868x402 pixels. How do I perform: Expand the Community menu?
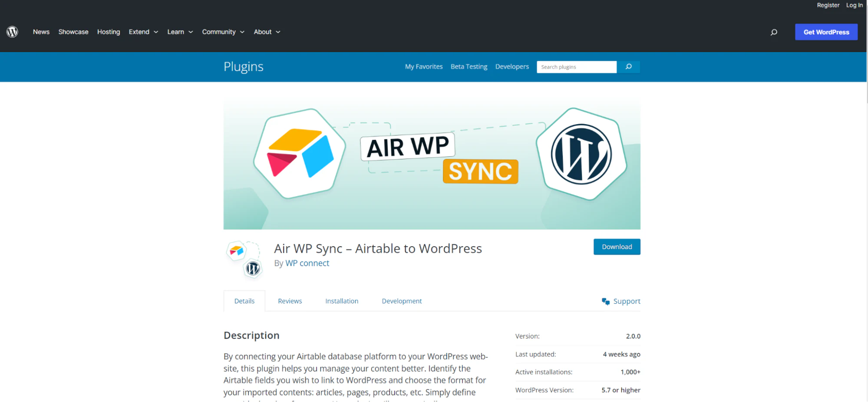coord(223,32)
